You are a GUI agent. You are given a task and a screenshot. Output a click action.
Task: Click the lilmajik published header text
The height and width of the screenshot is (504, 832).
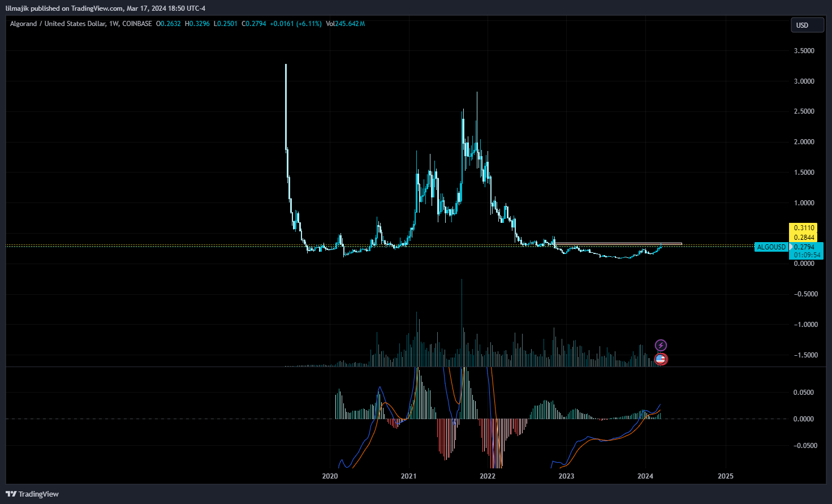[x=105, y=8]
